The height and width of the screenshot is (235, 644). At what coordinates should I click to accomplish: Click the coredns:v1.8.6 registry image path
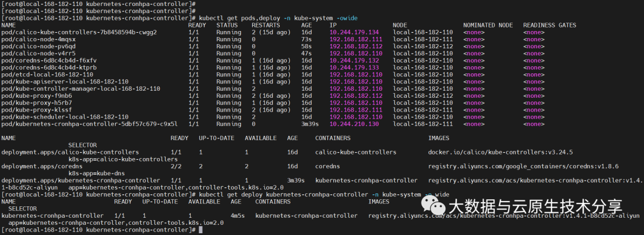524,166
